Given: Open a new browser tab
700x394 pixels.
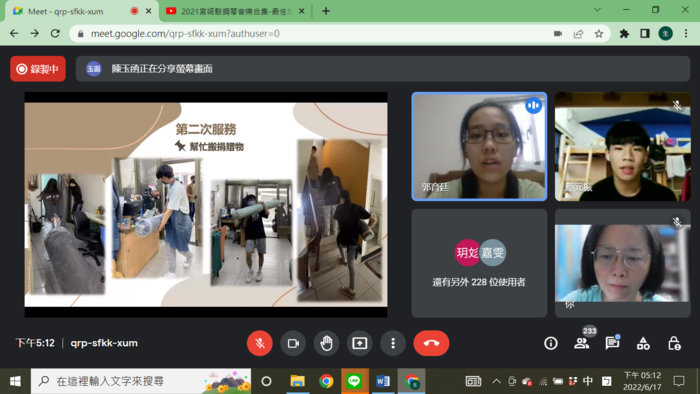Looking at the screenshot, I should (326, 11).
